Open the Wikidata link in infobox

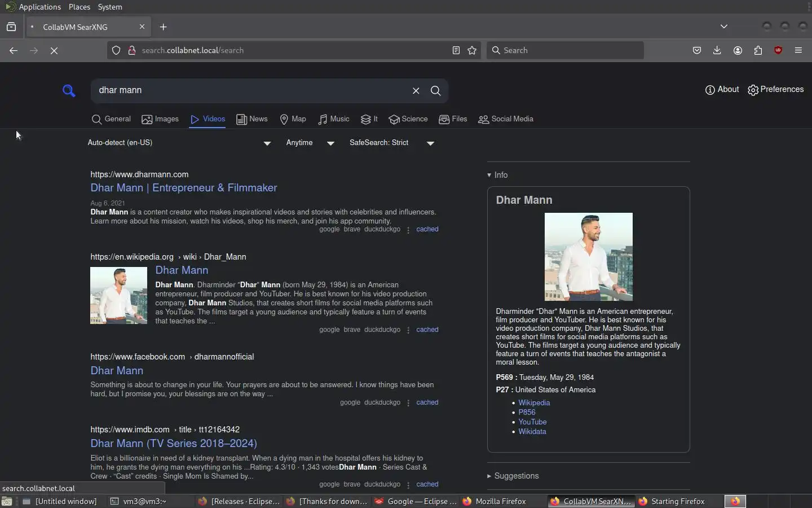tap(532, 432)
